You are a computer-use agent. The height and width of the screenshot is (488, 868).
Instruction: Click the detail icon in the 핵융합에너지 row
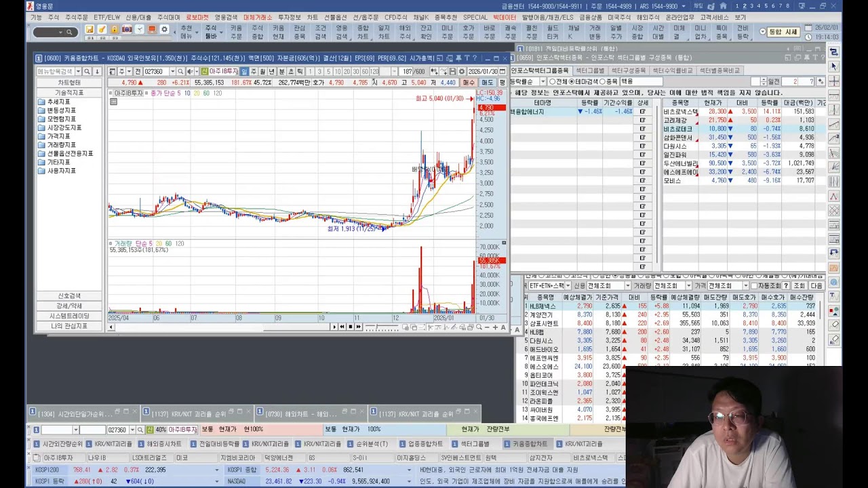[x=643, y=112]
